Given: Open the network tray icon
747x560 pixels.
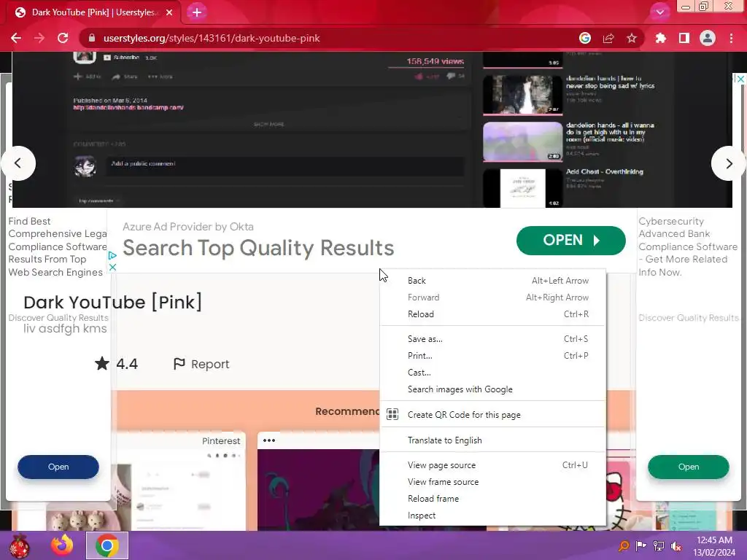Looking at the screenshot, I should pyautogui.click(x=659, y=545).
